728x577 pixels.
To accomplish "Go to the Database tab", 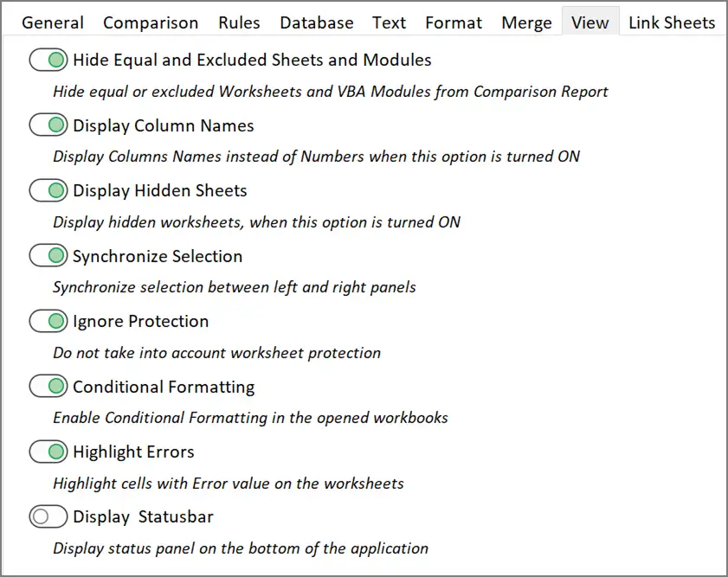I will click(317, 22).
